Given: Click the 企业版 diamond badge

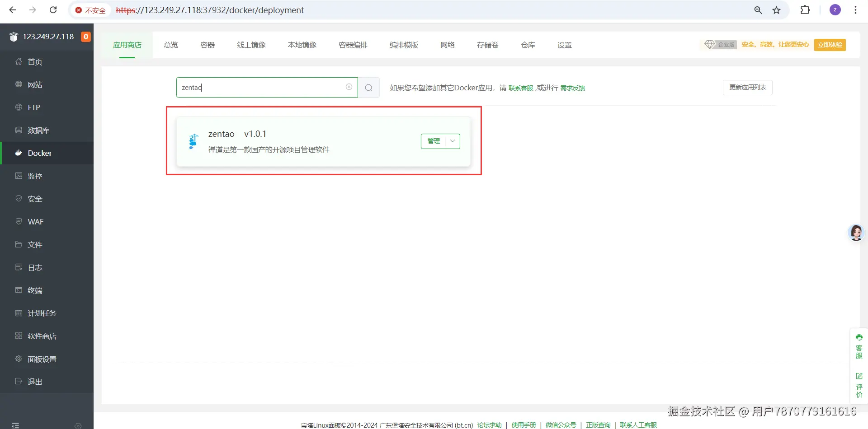Looking at the screenshot, I should click(x=720, y=44).
